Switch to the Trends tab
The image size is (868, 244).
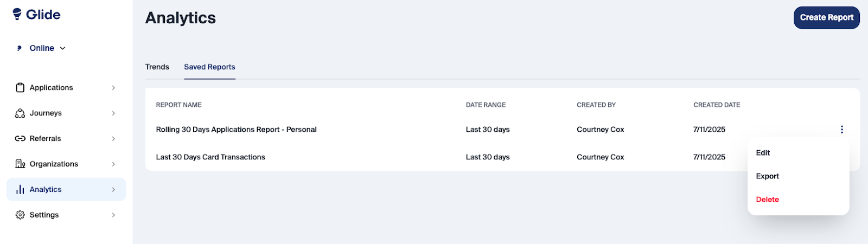tap(157, 67)
